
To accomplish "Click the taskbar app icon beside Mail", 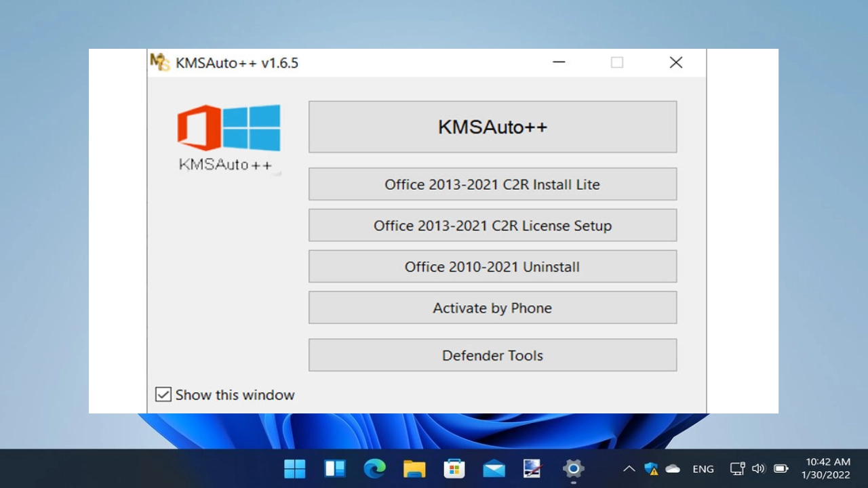I will click(x=533, y=468).
